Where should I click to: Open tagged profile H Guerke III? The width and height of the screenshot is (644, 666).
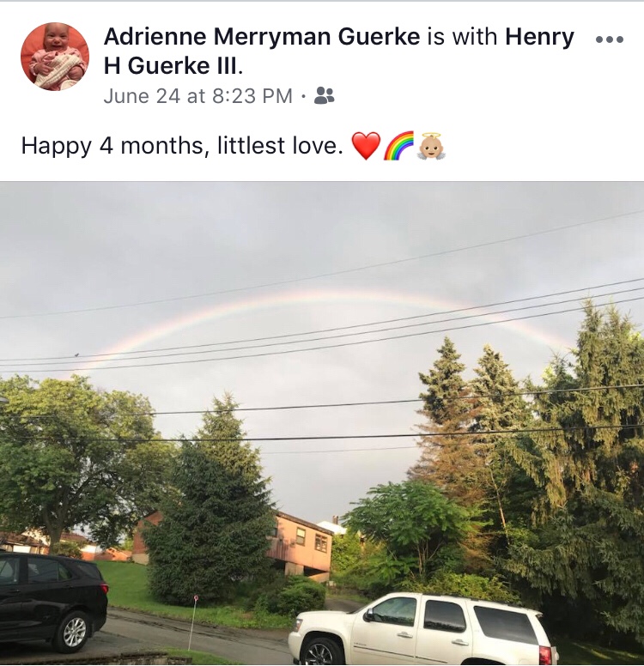(x=173, y=66)
